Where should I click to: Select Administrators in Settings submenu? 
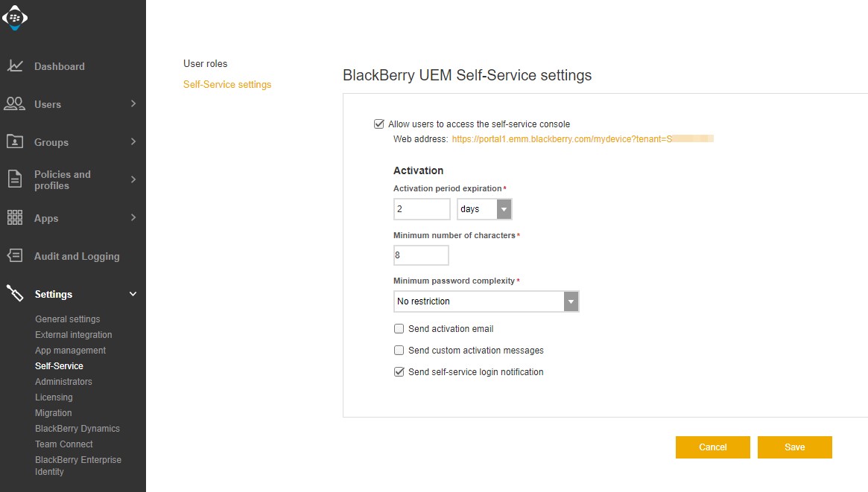pyautogui.click(x=63, y=382)
